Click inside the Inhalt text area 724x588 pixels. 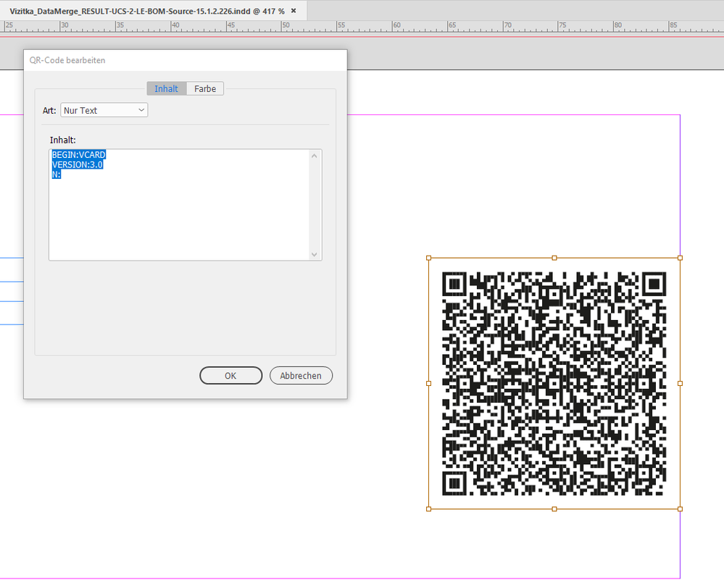click(x=185, y=205)
